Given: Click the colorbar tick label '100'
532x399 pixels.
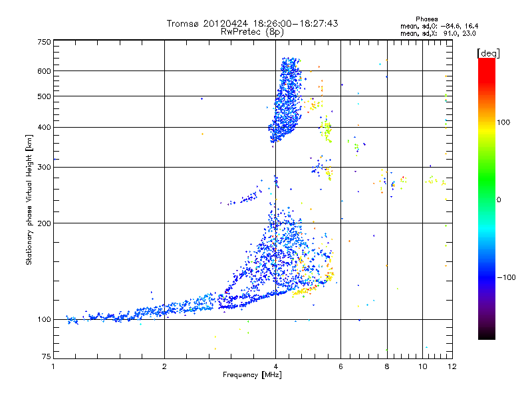Looking at the screenshot, I should [503, 122].
